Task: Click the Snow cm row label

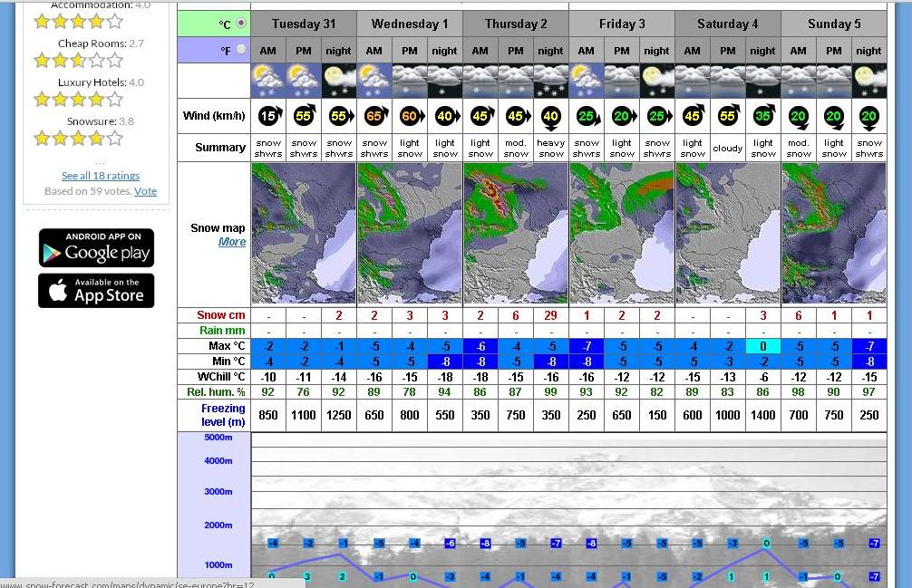Action: pos(220,315)
